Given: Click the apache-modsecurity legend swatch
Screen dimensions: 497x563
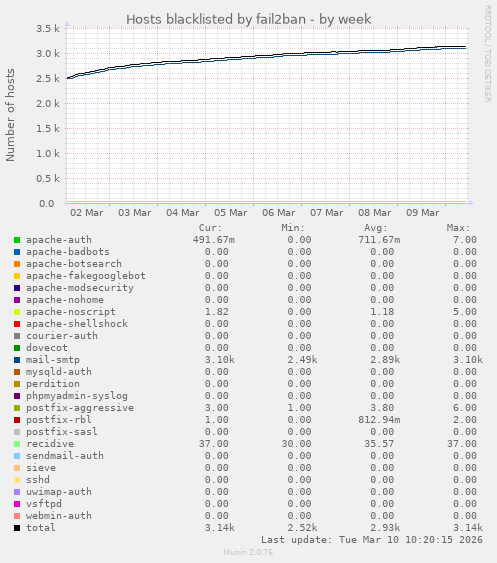Looking at the screenshot, I should [x=17, y=288].
